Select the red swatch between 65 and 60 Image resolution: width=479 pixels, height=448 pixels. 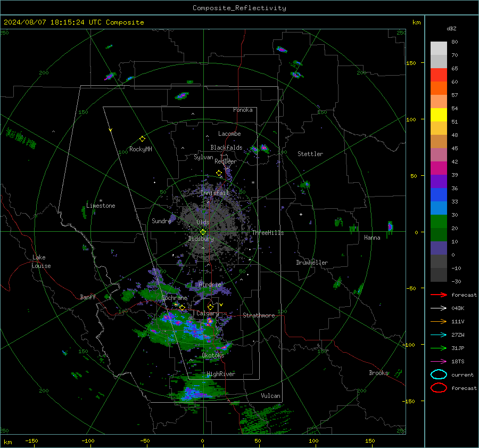[439, 75]
